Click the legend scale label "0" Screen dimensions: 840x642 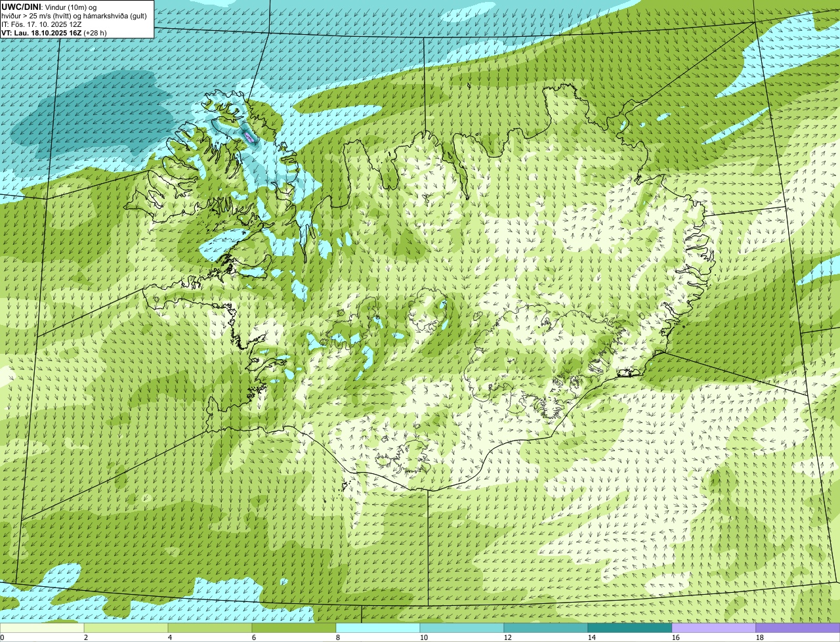[x=2, y=637]
